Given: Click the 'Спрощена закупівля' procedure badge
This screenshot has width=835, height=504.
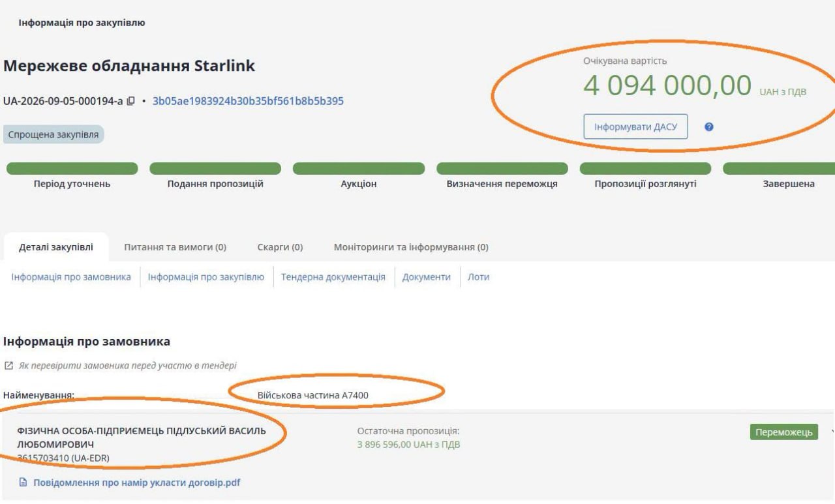Looking at the screenshot, I should (x=53, y=134).
